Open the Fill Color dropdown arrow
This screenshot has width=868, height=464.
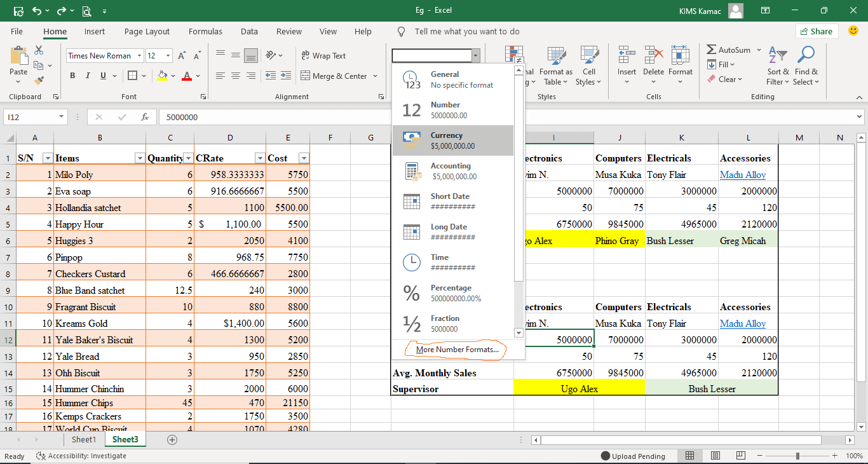point(172,76)
